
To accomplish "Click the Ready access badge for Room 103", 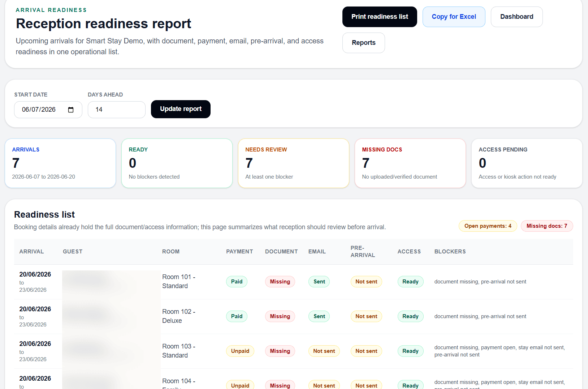I will tap(410, 351).
